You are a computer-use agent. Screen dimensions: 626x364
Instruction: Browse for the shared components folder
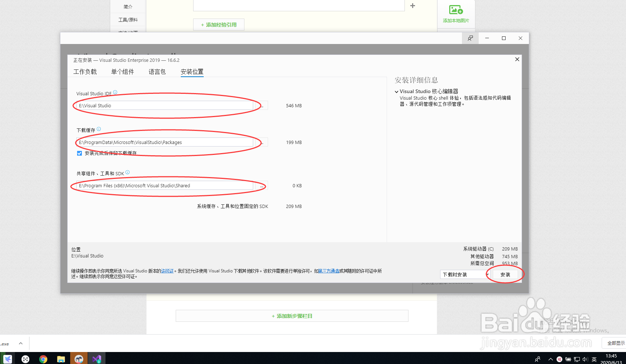[262, 185]
